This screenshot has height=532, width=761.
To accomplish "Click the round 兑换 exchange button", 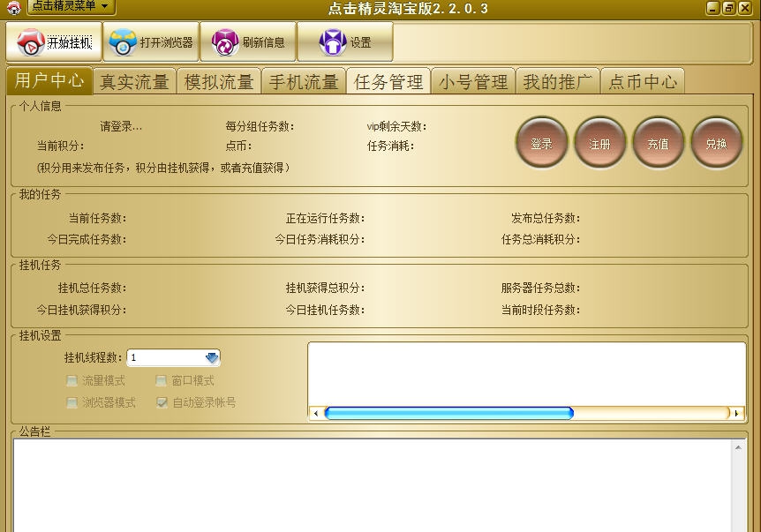I will (717, 142).
